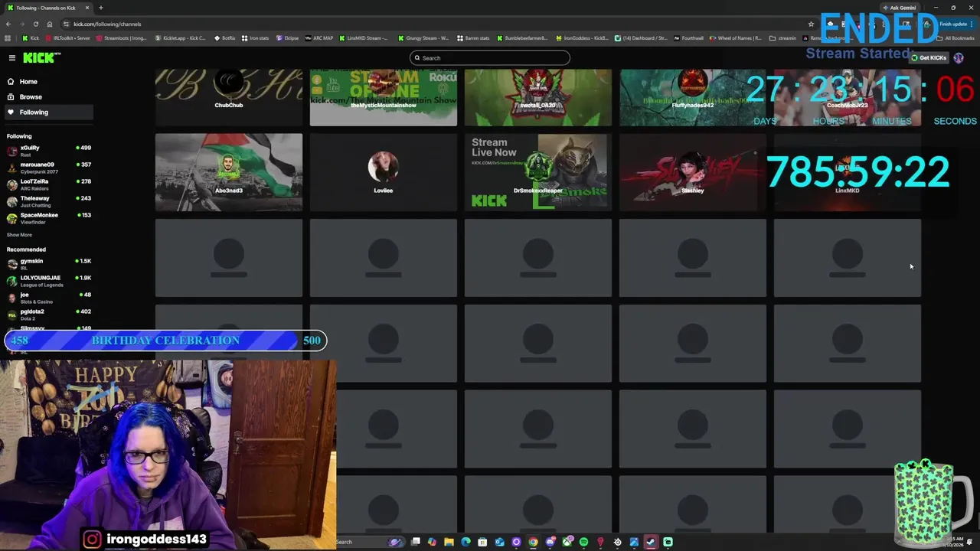
Task: Open ARC MAP bookmark
Action: [319, 37]
